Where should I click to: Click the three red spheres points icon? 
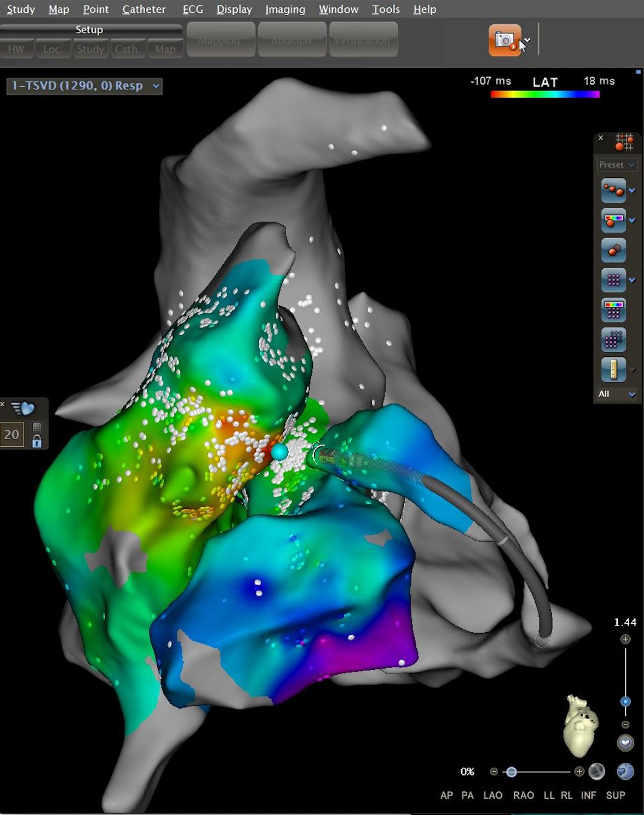pos(613,190)
